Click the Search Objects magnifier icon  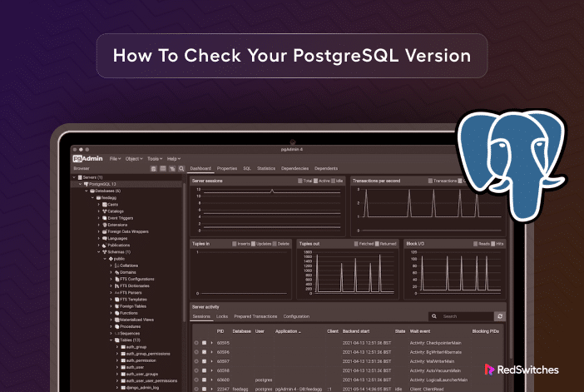(x=181, y=169)
